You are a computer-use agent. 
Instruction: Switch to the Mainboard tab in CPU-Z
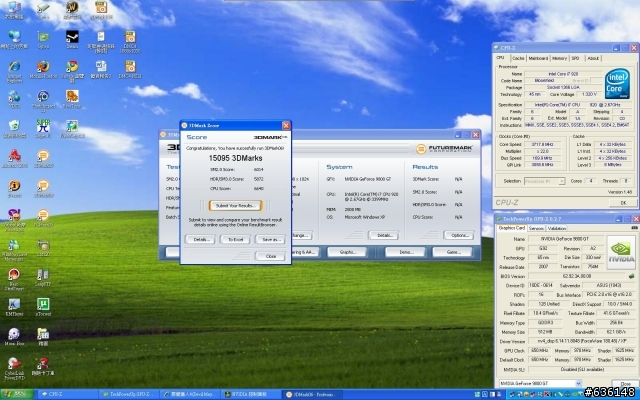click(538, 58)
